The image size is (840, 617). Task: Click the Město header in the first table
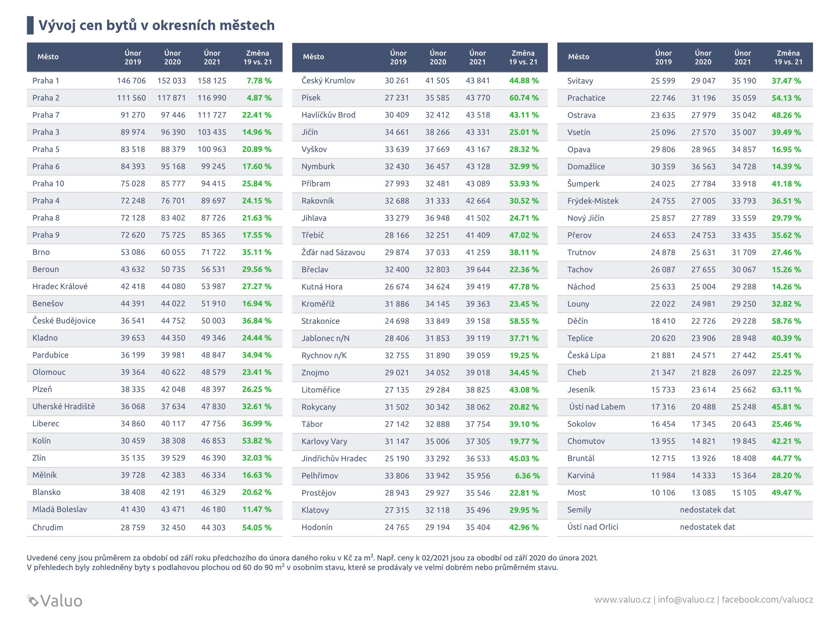(48, 57)
